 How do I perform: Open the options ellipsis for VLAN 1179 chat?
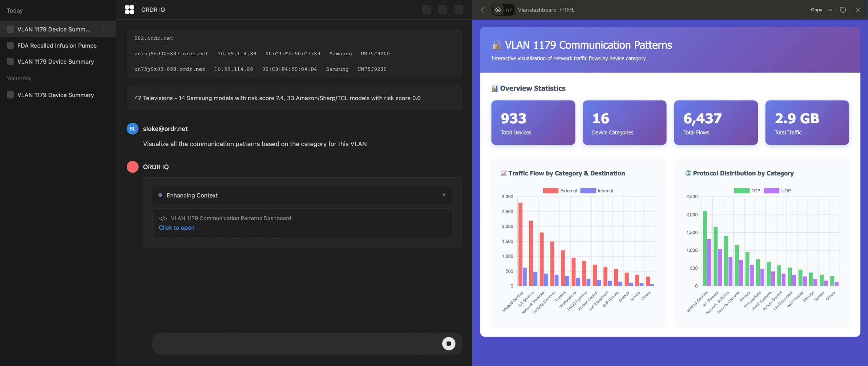pyautogui.click(x=106, y=29)
